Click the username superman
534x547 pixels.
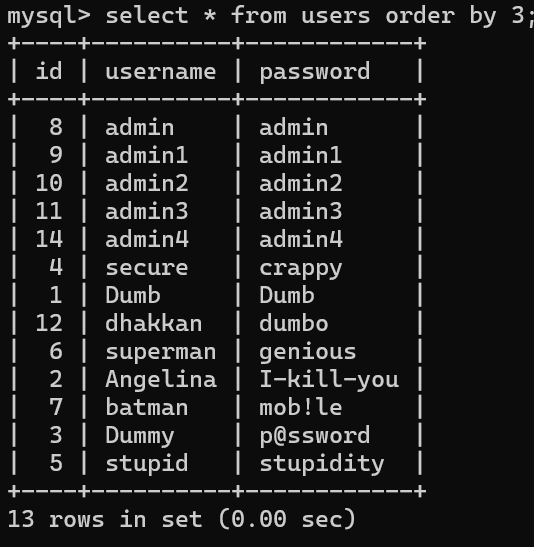pyautogui.click(x=161, y=352)
